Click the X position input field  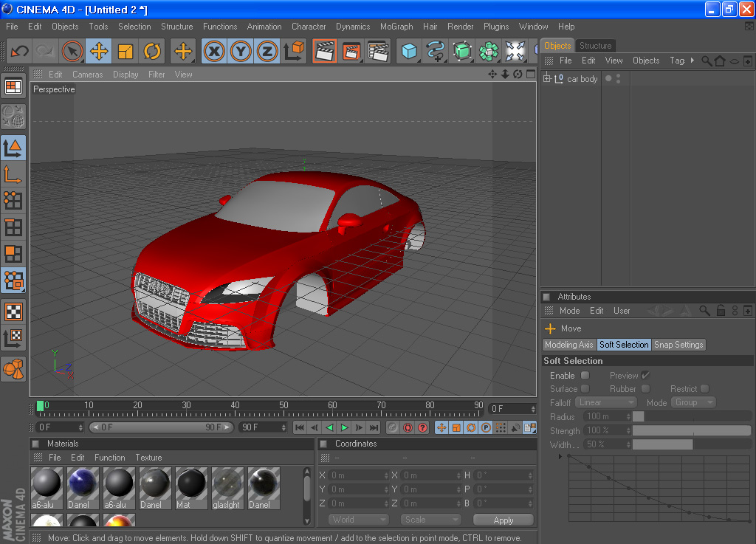(359, 475)
